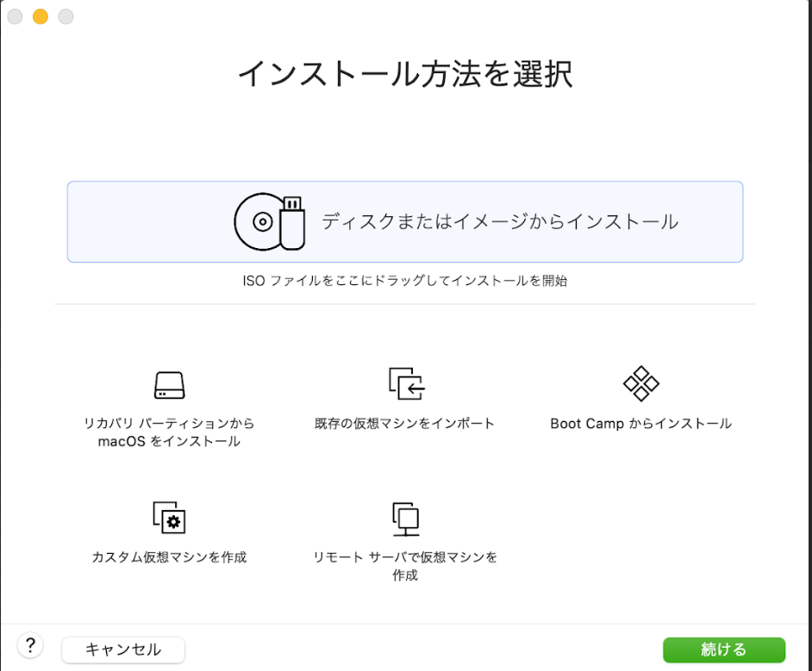Image resolution: width=812 pixels, height=671 pixels.
Task: Click the import existing VM icon
Action: click(407, 383)
